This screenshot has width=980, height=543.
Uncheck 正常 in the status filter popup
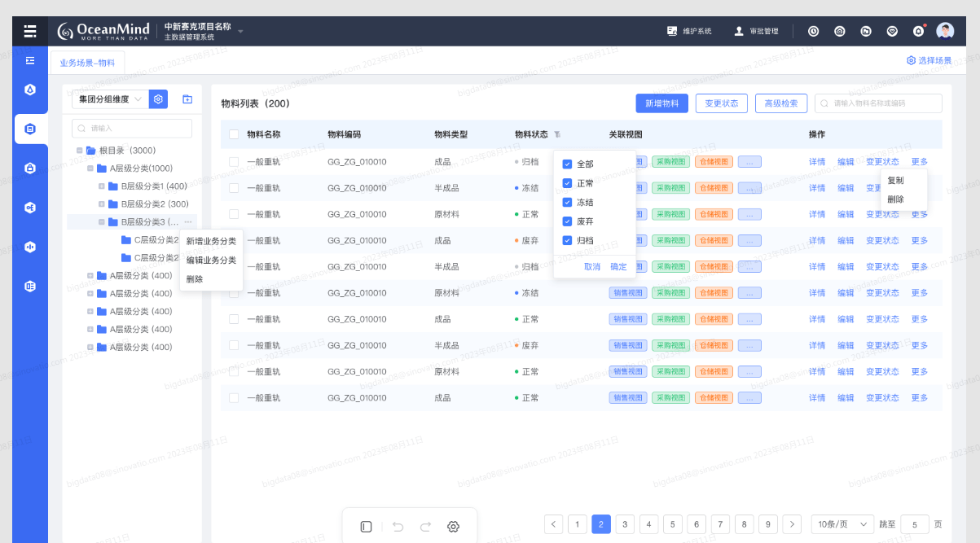tap(567, 183)
